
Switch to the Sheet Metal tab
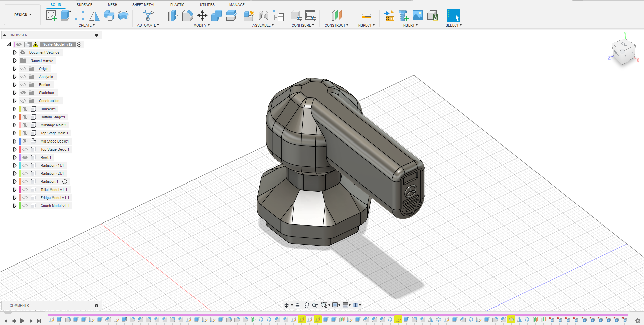click(144, 5)
